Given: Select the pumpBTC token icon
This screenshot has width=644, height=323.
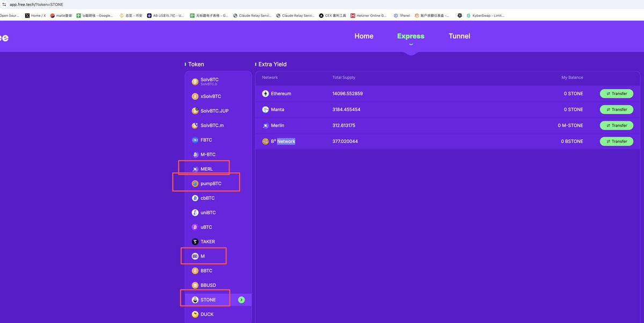Looking at the screenshot, I should click(195, 183).
